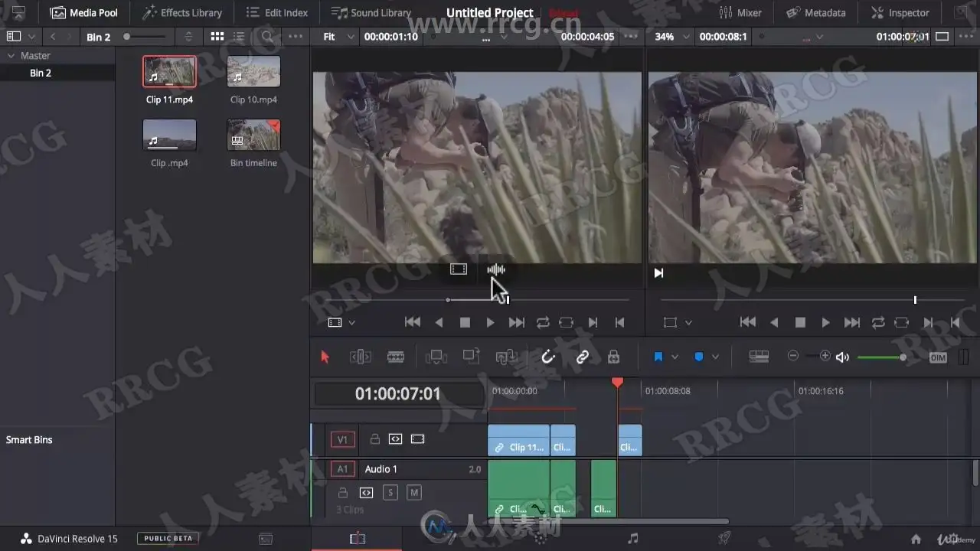
Task: Toggle timeline Snapping magnet icon
Action: pyautogui.click(x=548, y=357)
